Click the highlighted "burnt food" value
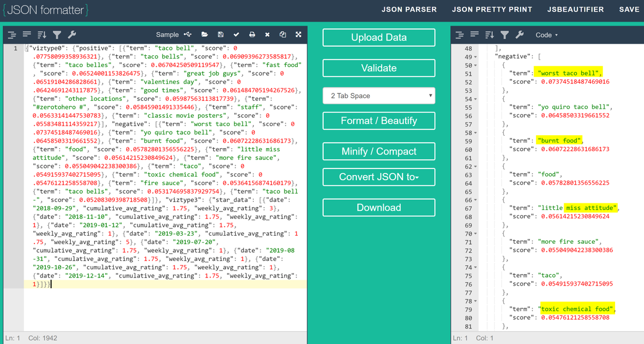Image resolution: width=644 pixels, height=344 pixels. 559,141
